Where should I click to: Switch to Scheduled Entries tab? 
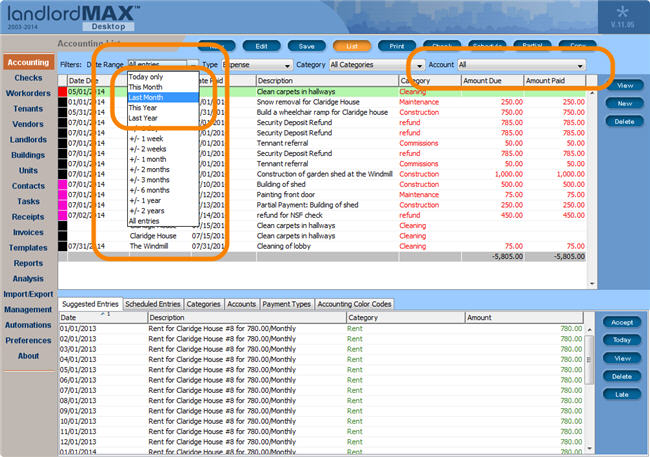tap(153, 304)
